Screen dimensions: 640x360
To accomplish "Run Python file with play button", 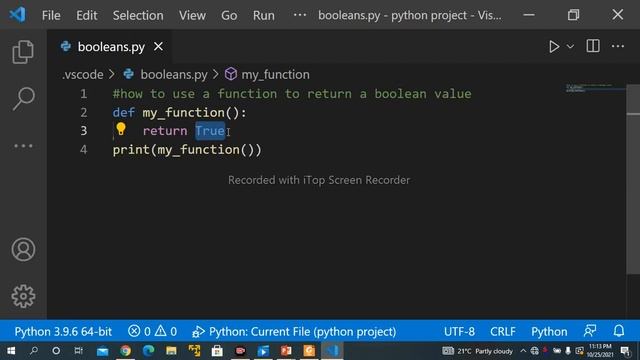I will pos(553,47).
